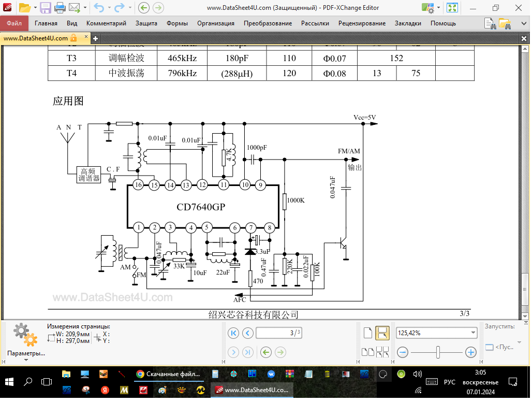
Task: Expand the undo history dropdown arrow
Action: pos(109,7)
